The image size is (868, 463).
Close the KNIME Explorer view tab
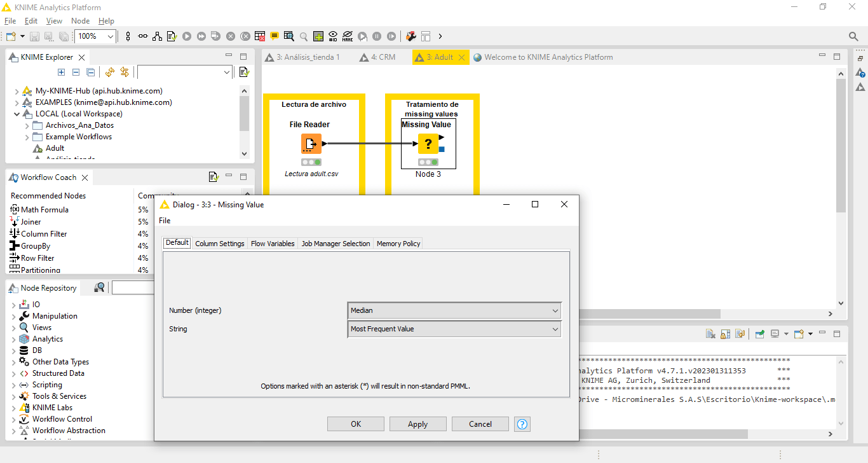click(81, 57)
